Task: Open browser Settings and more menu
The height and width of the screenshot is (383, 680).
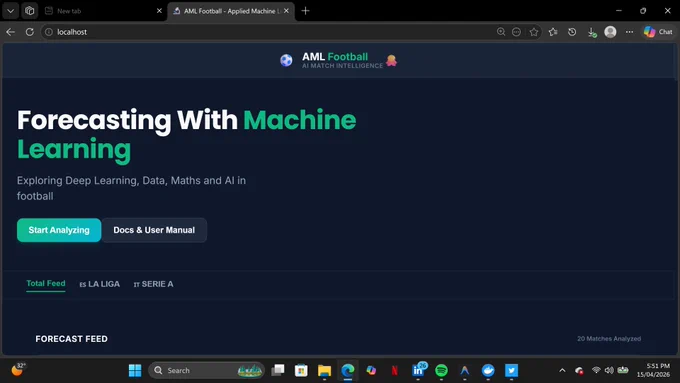Action: [629, 32]
